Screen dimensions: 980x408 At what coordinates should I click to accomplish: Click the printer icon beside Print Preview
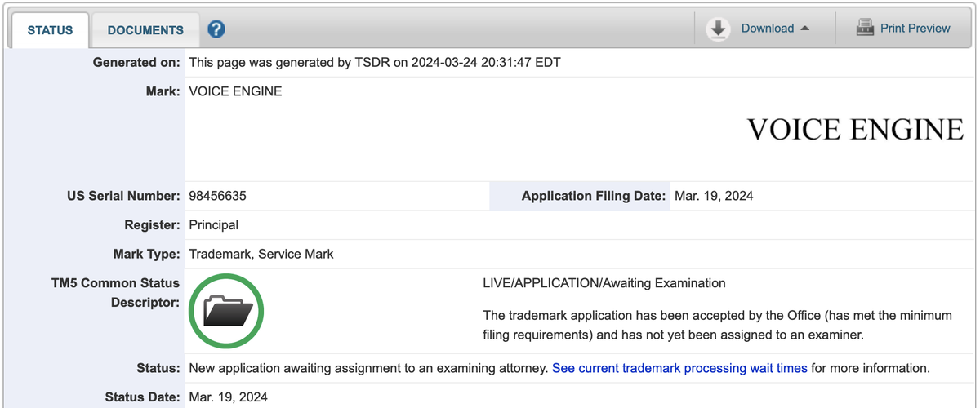pyautogui.click(x=865, y=29)
